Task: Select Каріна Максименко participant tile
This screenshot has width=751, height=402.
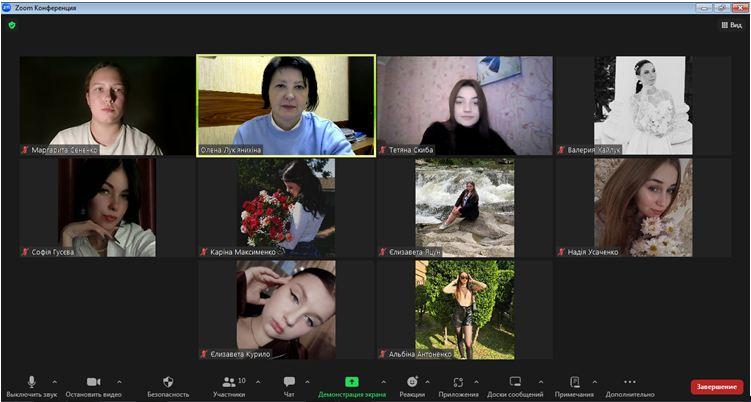Action: (286, 207)
